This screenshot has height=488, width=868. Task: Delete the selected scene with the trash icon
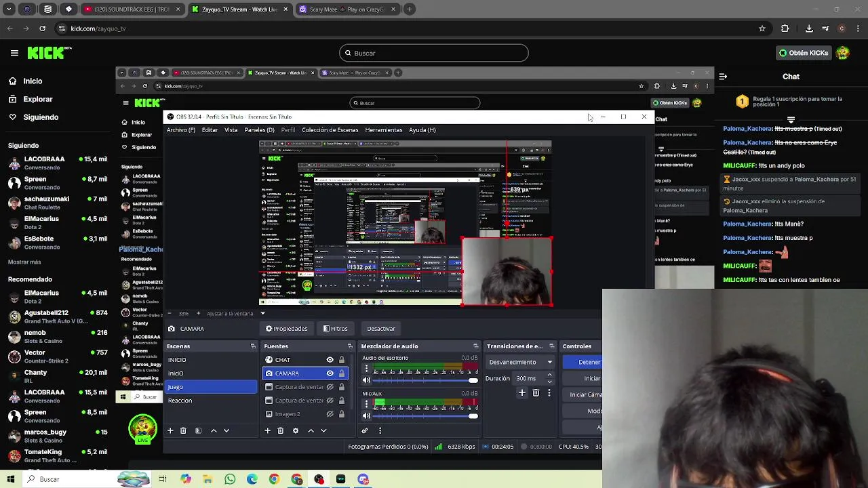(183, 430)
